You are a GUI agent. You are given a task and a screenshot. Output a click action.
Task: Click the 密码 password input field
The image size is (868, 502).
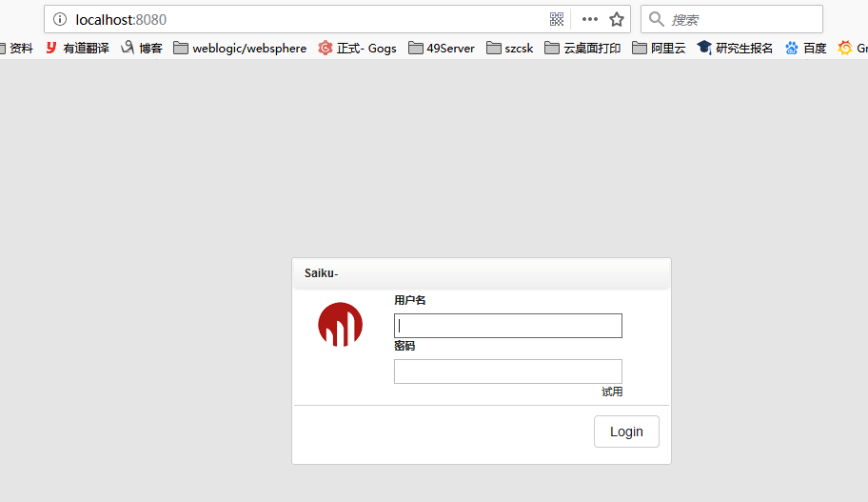[x=508, y=371]
